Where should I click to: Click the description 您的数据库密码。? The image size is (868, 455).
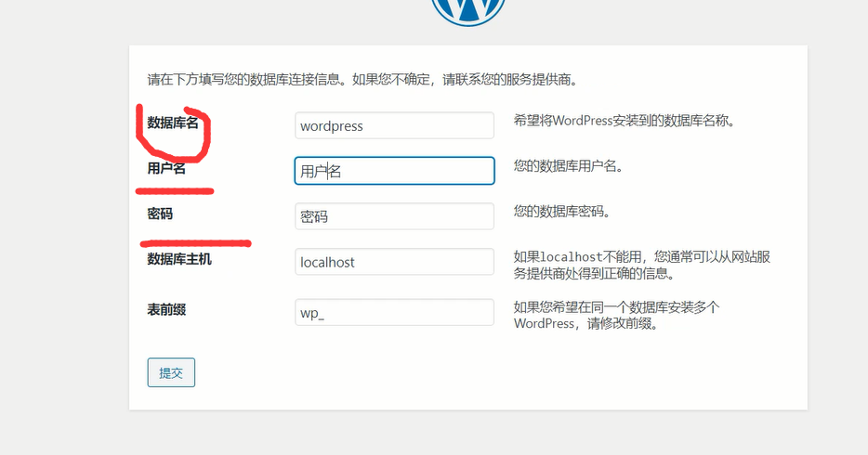(x=562, y=211)
